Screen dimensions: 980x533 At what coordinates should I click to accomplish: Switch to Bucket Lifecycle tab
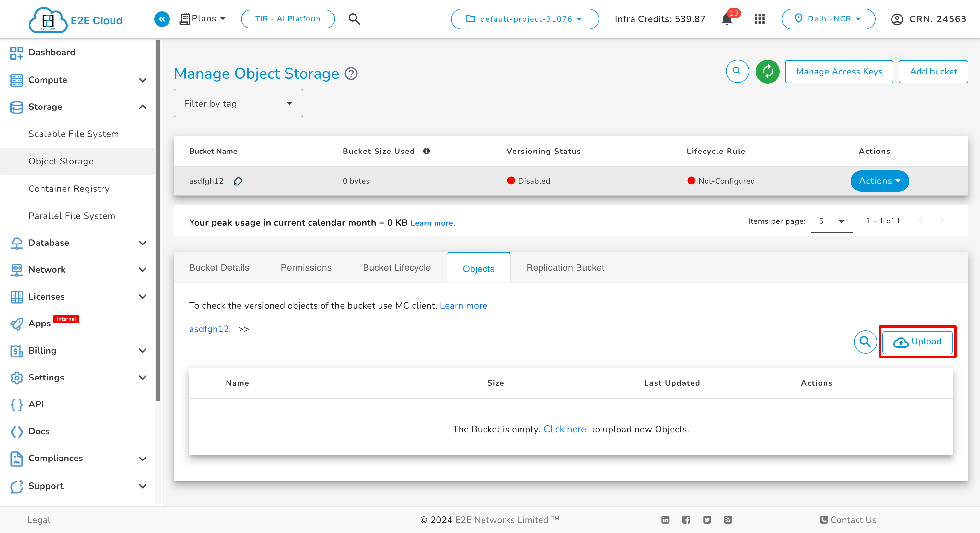pos(396,268)
